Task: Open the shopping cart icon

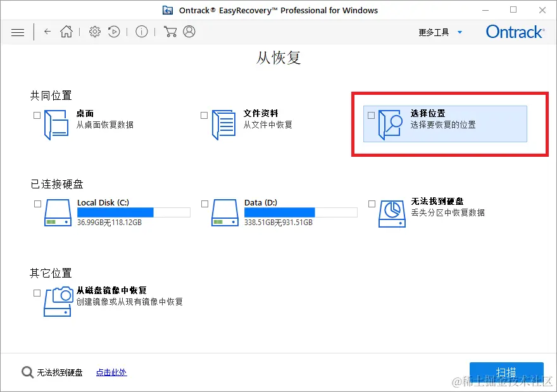Action: click(x=170, y=32)
